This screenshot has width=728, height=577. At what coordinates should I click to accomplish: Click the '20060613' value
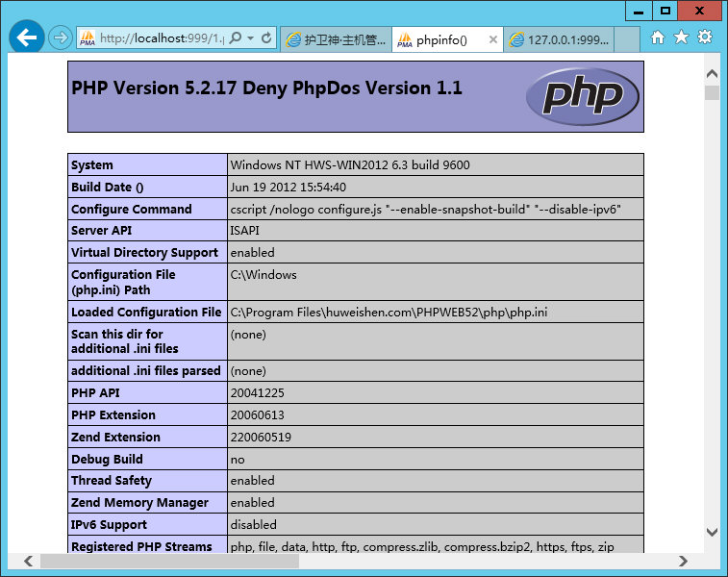click(257, 415)
